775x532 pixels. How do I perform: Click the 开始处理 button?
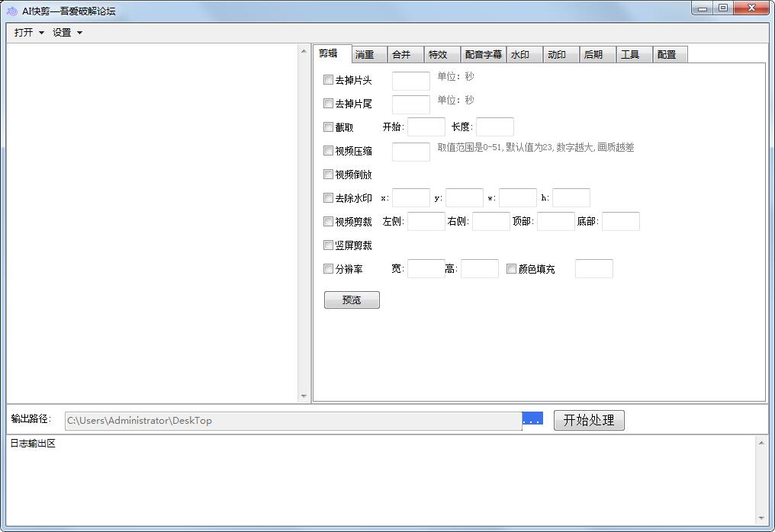coord(588,420)
